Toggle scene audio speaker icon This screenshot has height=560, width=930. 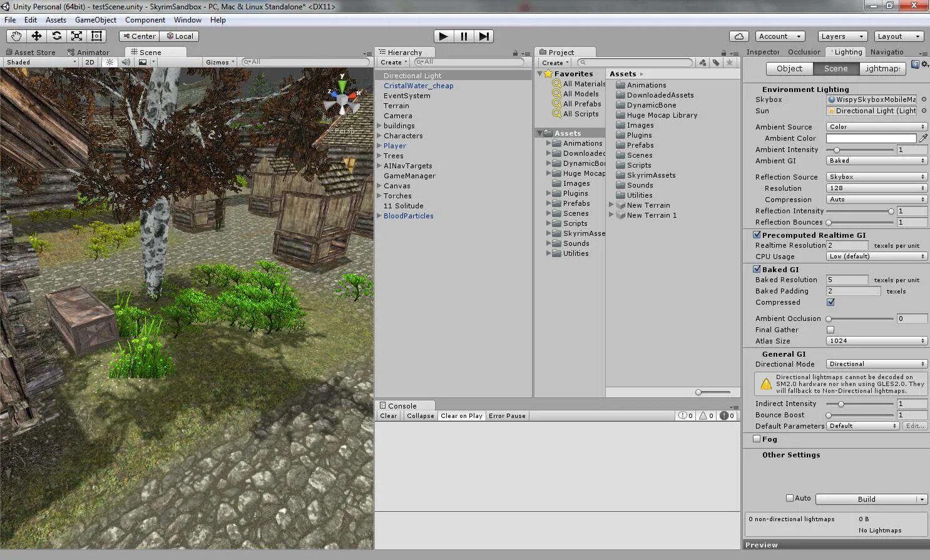126,62
